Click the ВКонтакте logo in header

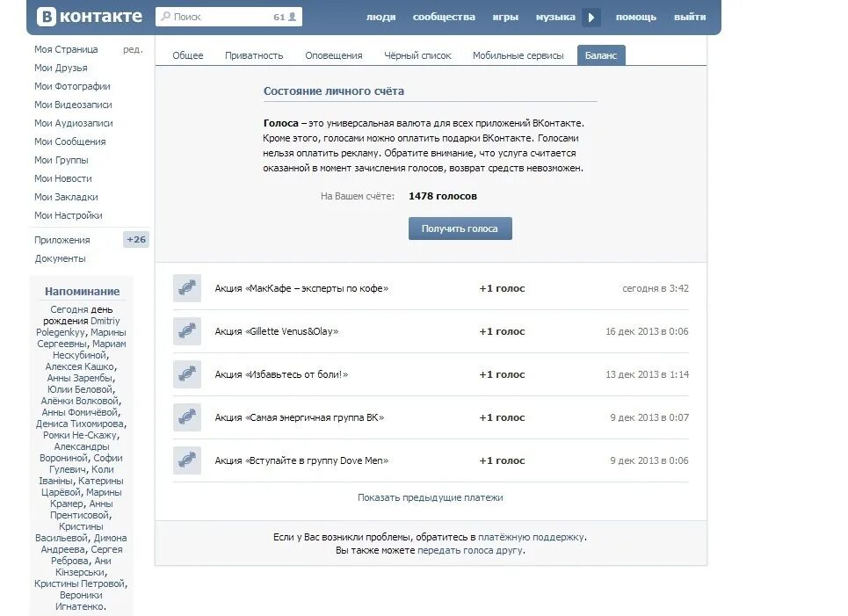pos(90,17)
